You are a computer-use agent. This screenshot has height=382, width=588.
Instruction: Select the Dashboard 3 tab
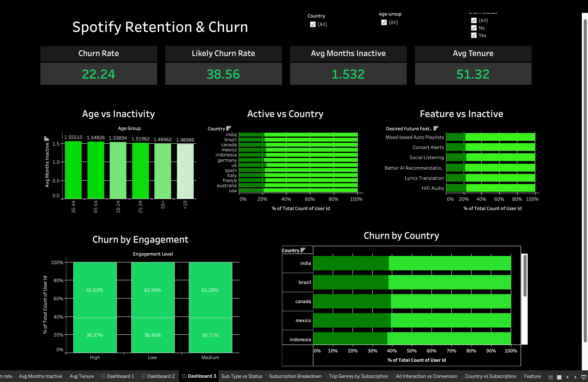[199, 376]
